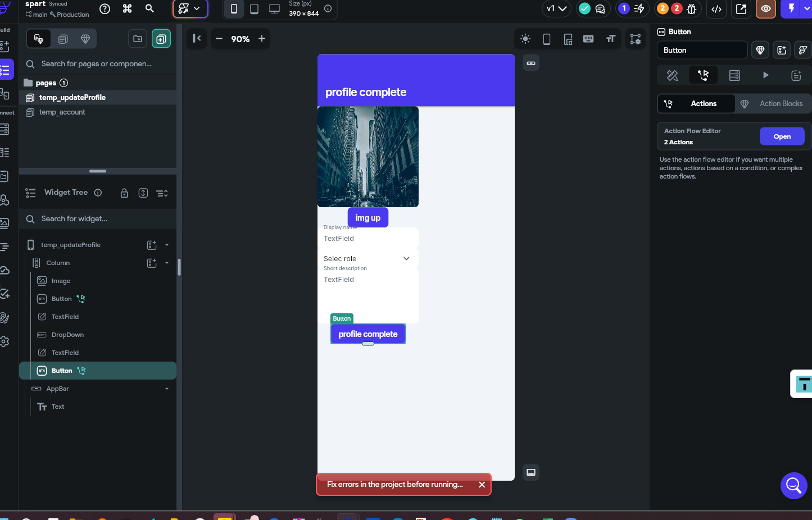Image resolution: width=812 pixels, height=520 pixels.
Task: Collapse the Column tree arrow
Action: click(x=167, y=263)
